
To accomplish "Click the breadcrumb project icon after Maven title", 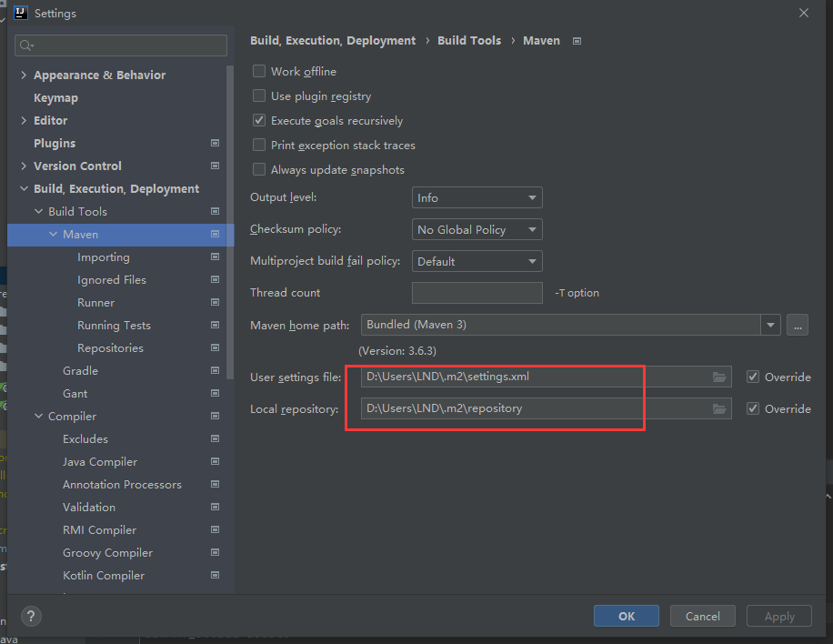I will pyautogui.click(x=577, y=41).
